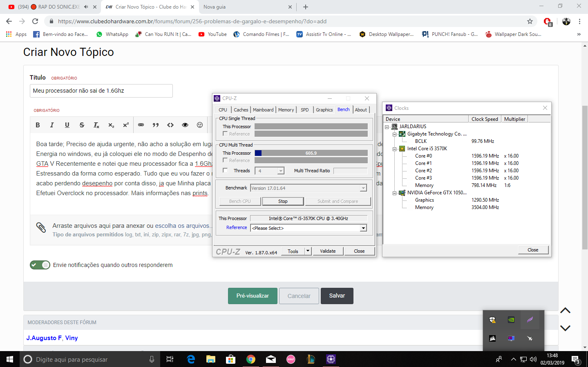Apply superscript formatting in the editor
The image size is (588, 367).
[x=126, y=125]
